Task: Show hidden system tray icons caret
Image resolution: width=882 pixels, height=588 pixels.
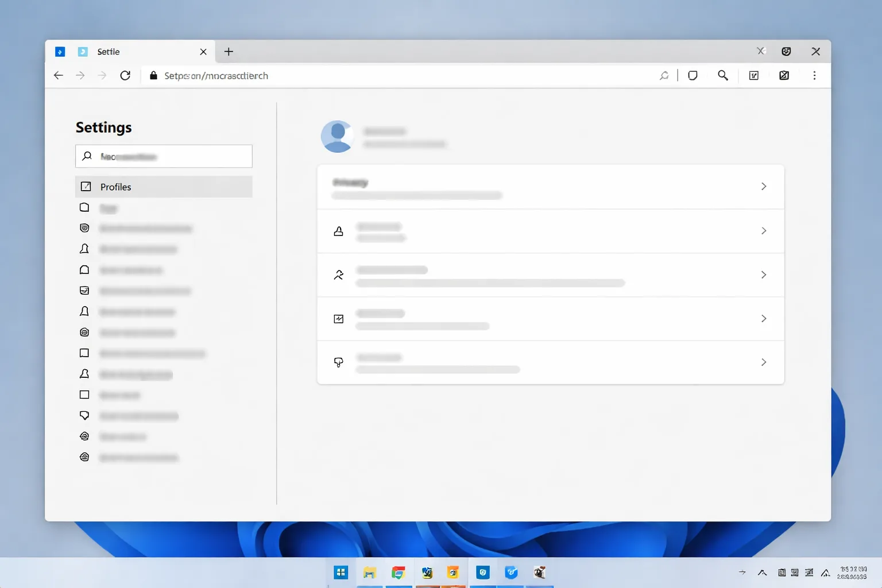Action: 762,572
